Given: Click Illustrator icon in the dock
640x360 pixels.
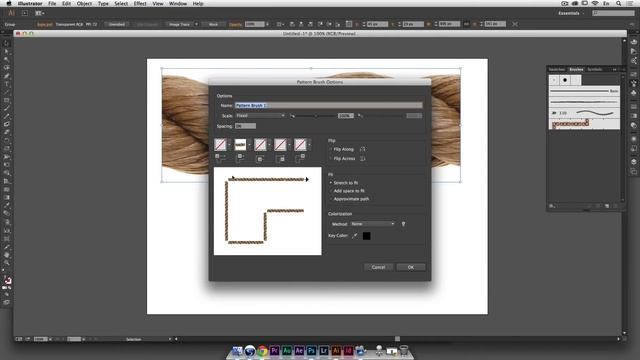Looking at the screenshot, I should [x=336, y=351].
